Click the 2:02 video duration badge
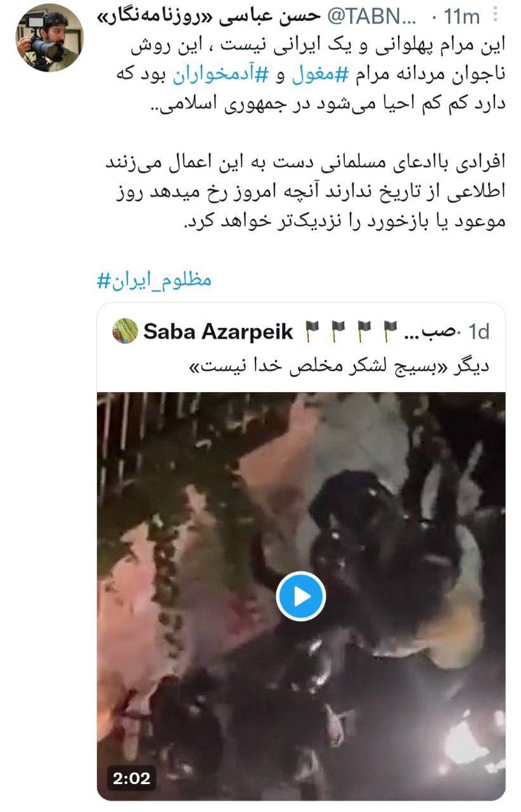Screen dimensions: 521x812 (132, 778)
